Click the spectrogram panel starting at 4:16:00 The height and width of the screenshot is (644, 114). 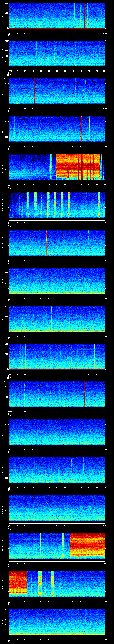tap(57, 16)
